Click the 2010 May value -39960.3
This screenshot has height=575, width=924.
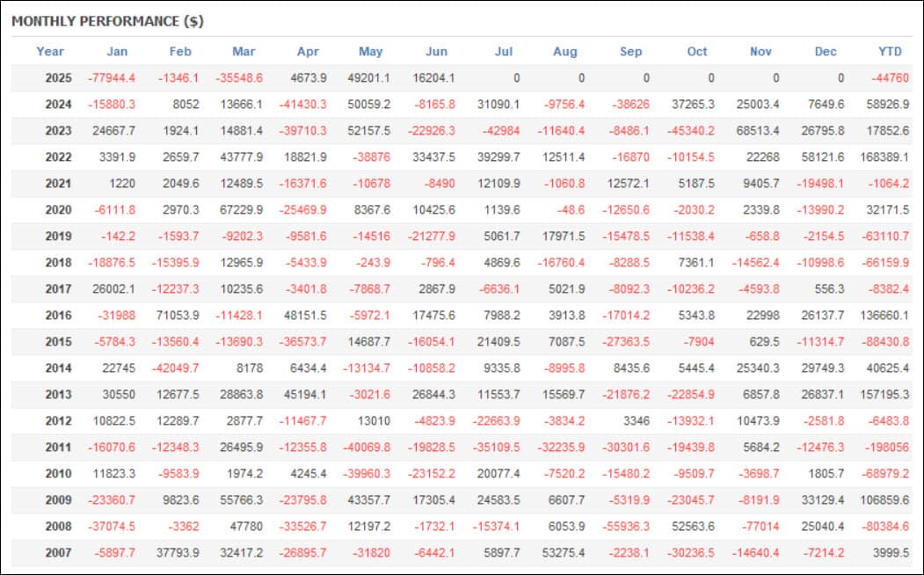(x=367, y=474)
